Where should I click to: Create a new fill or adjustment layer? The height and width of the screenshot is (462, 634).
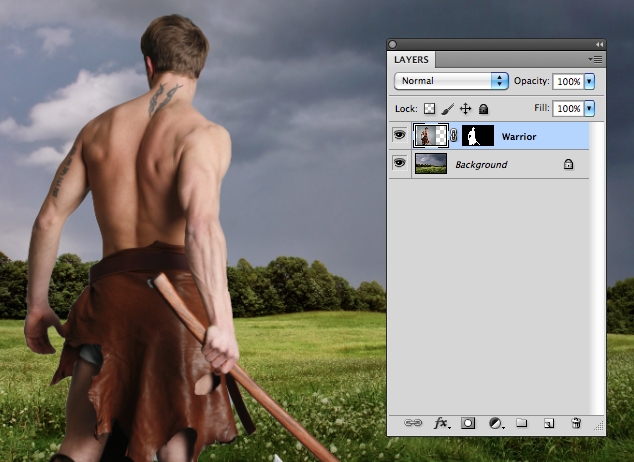tap(495, 423)
